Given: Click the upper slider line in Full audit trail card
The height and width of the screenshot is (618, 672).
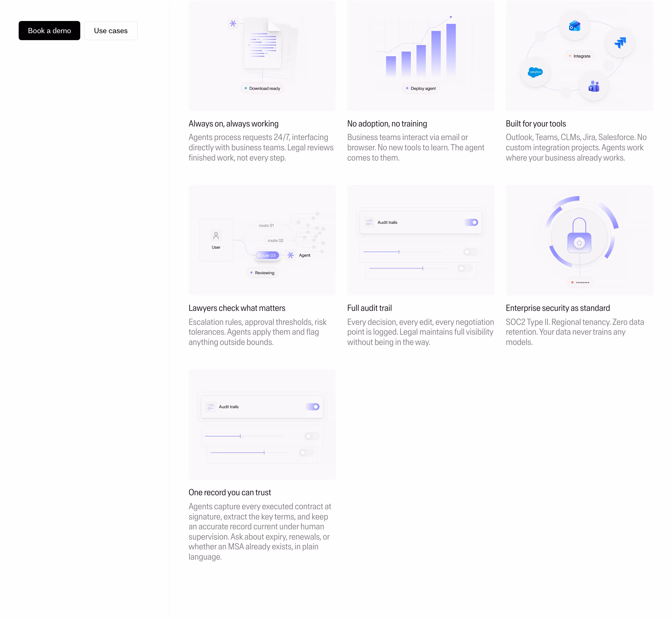Looking at the screenshot, I should (403, 252).
